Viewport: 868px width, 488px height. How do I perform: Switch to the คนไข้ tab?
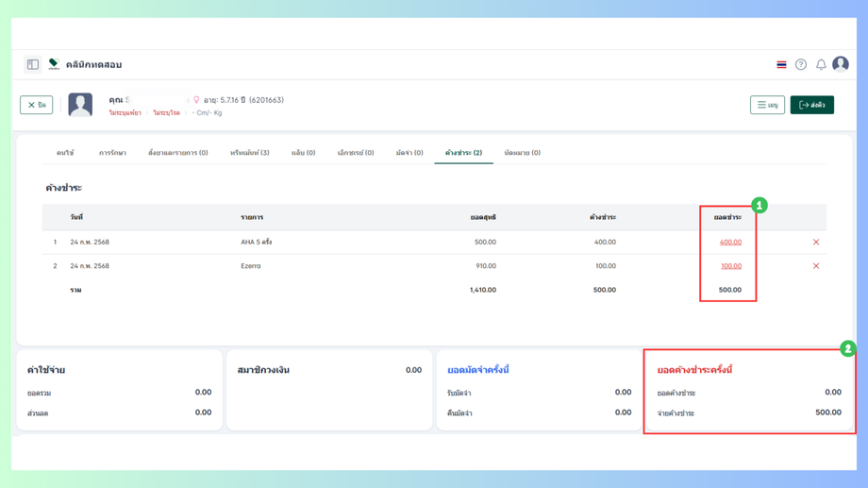tap(65, 153)
